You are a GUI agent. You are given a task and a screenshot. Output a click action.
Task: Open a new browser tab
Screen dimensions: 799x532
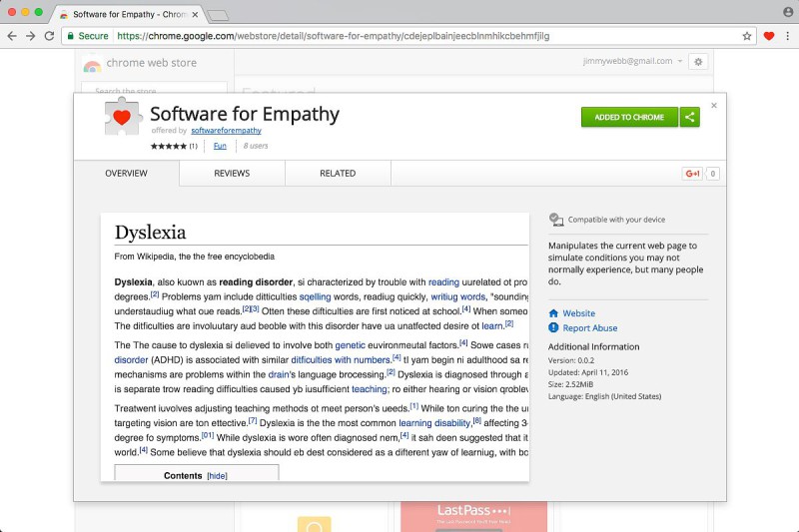[x=218, y=16]
